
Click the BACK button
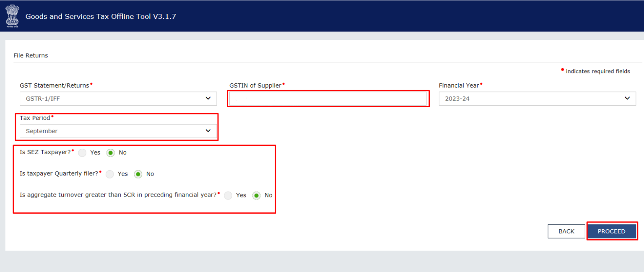click(566, 231)
